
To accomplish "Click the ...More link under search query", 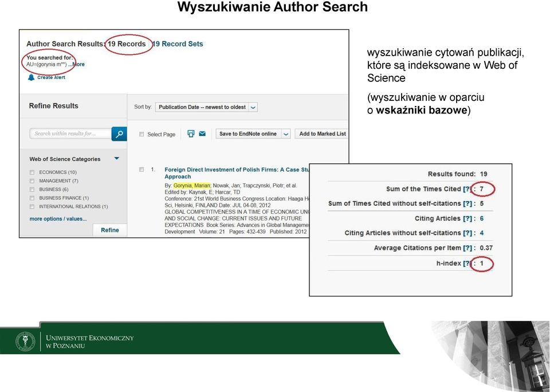I will [x=76, y=64].
